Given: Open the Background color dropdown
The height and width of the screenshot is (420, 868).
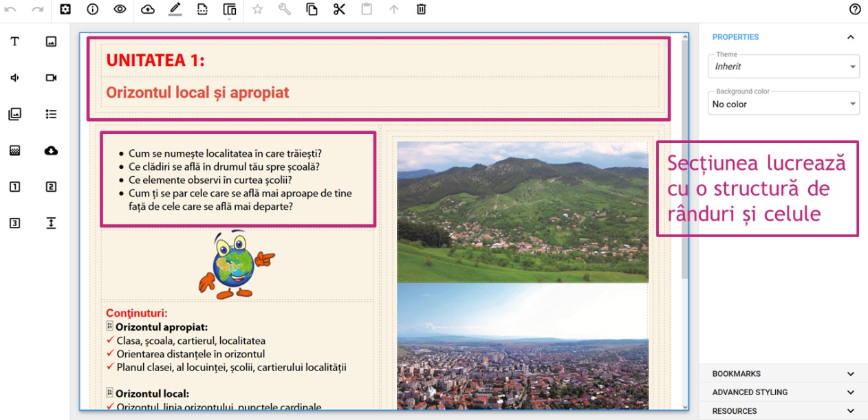Looking at the screenshot, I should click(783, 104).
